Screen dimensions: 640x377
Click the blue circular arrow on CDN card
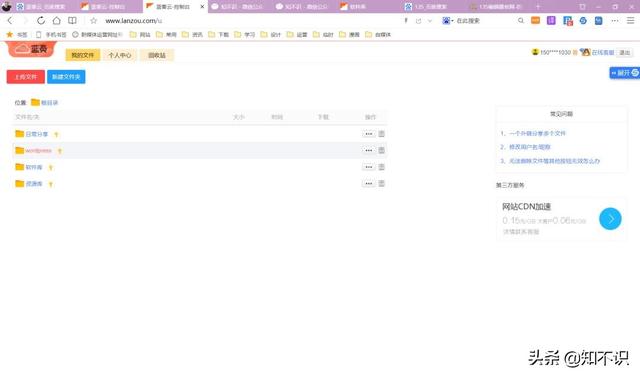coord(610,219)
